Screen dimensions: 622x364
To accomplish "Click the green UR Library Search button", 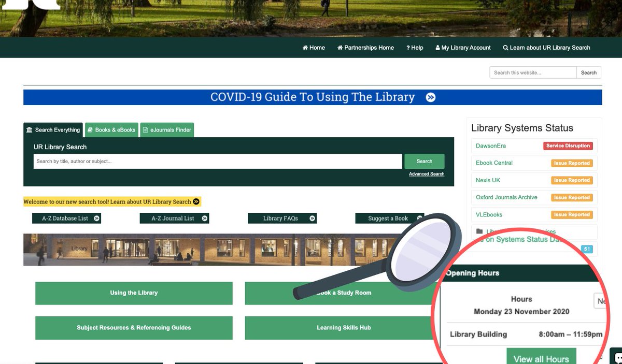I will [x=424, y=161].
